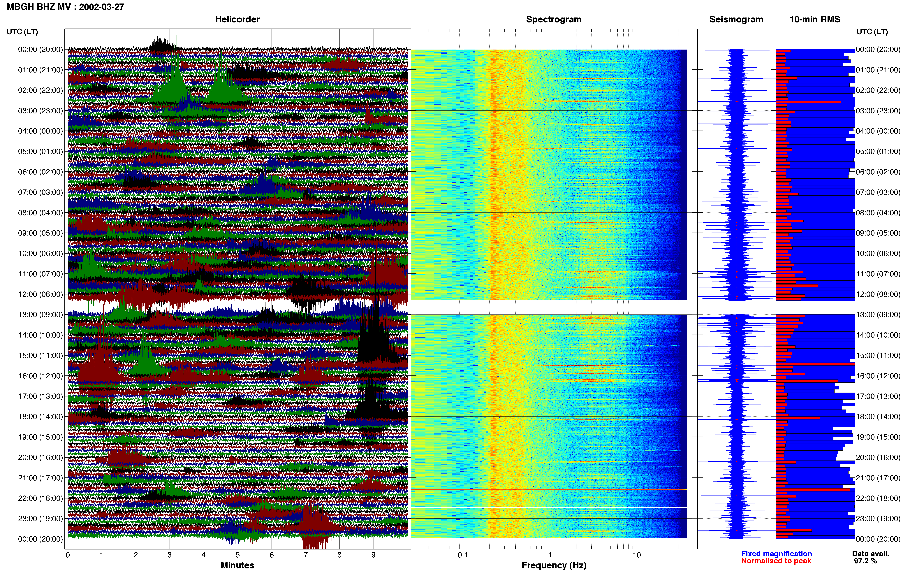This screenshot has width=924, height=578.
Task: Click the red 'Normalised to peak' legend text
Action: [776, 561]
